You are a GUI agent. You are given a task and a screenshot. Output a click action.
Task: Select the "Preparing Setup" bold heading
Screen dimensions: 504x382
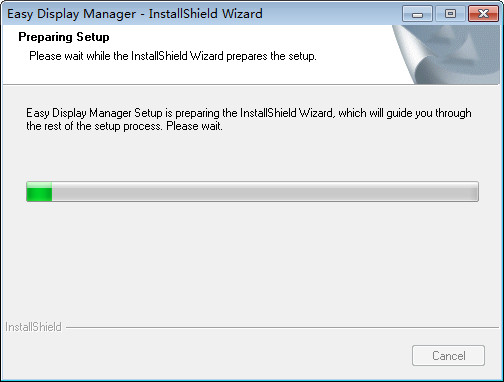tap(64, 37)
